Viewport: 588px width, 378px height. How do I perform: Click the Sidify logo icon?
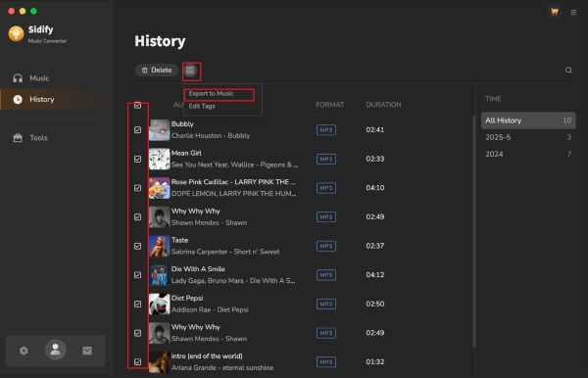click(16, 33)
